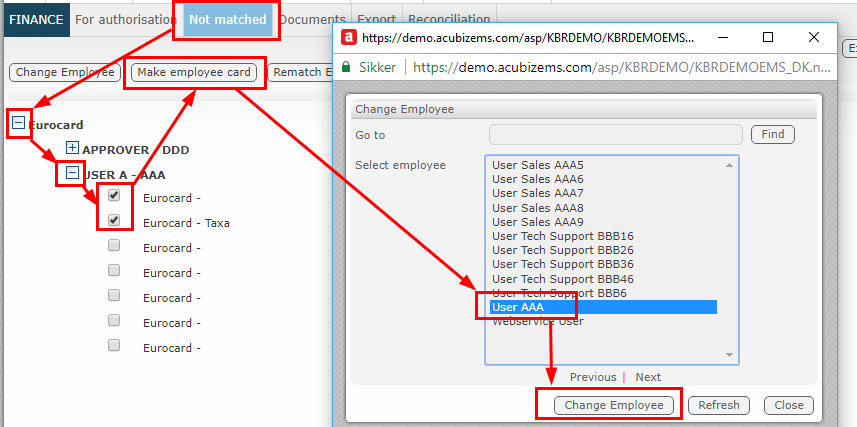Check the fifth Eurocard row checkbox
Viewport: 857px width, 427px height.
[114, 295]
